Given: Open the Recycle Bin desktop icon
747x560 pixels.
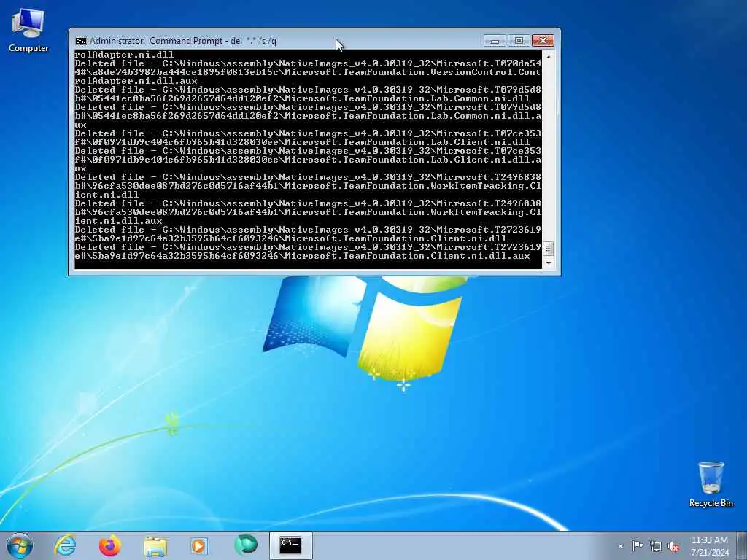Looking at the screenshot, I should click(x=711, y=484).
